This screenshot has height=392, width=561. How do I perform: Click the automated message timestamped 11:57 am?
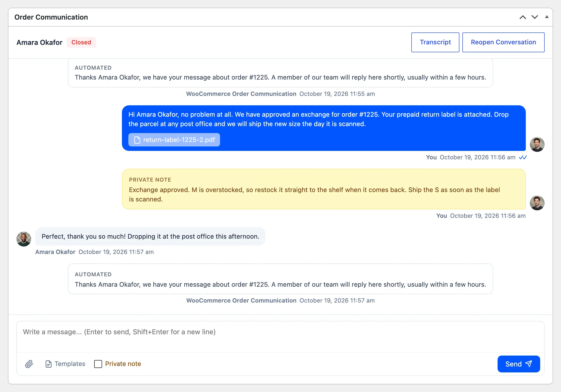pos(280,279)
